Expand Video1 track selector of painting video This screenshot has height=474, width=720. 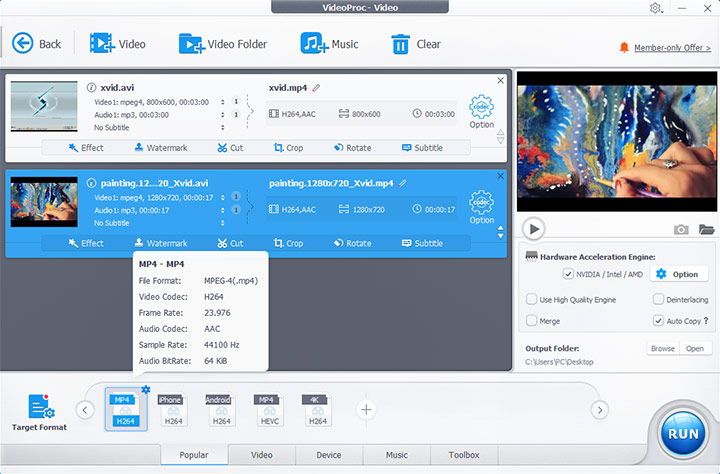pyautogui.click(x=223, y=198)
